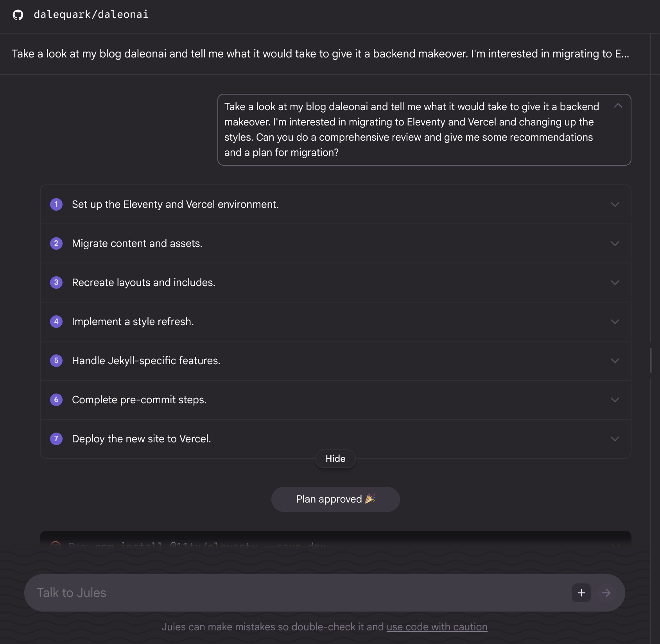The image size is (660, 644).
Task: Expand 'Deploy the new site' chevron
Action: (x=615, y=439)
